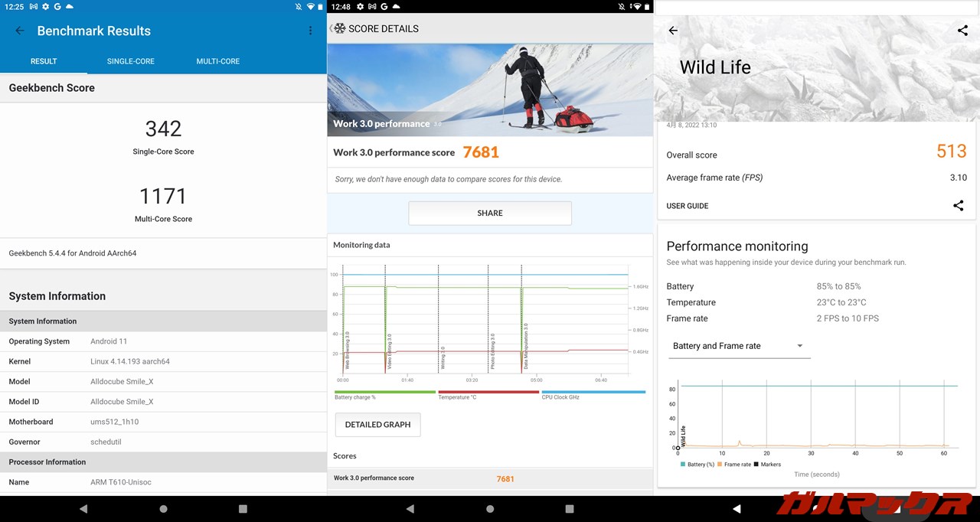Switch to the MULTI-CORE tab
The height and width of the screenshot is (522, 980).
coord(217,61)
